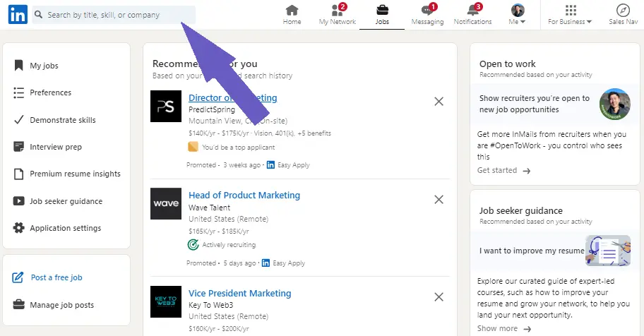Click Key To Web3 company name
644x336 pixels.
[210, 305]
